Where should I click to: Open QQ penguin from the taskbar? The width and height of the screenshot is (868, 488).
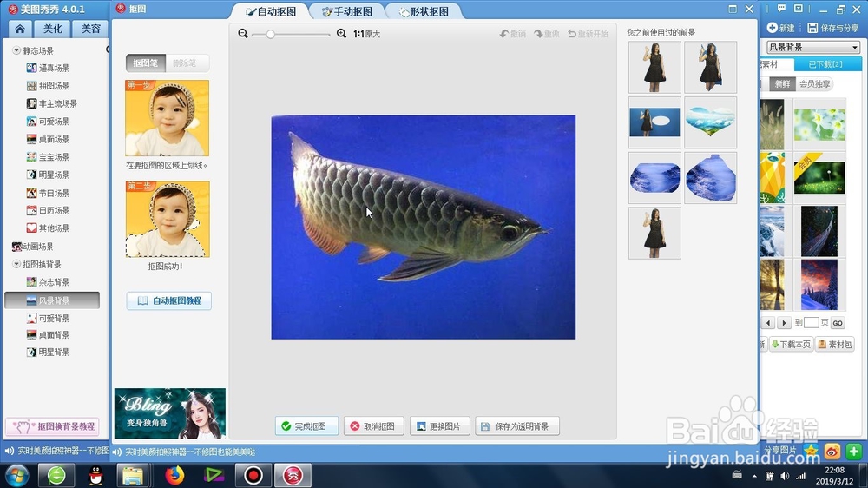click(x=95, y=475)
